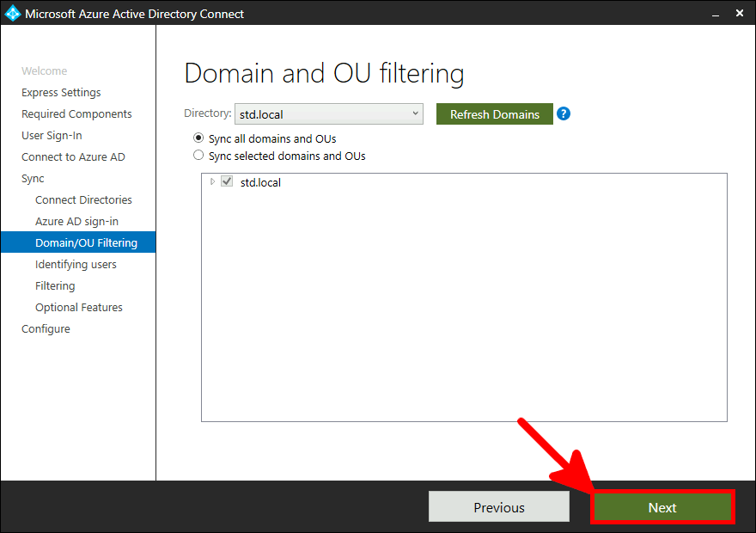This screenshot has width=756, height=533.
Task: Select the Identifying users step
Action: (x=76, y=264)
